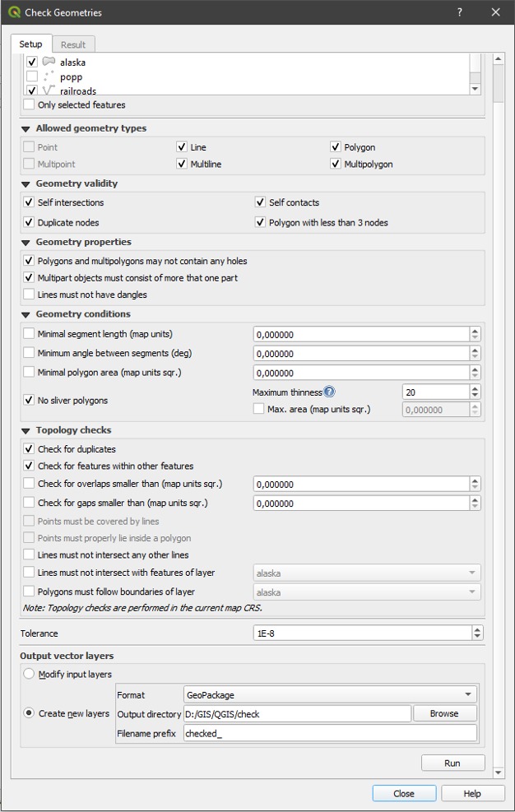Click the point symbol icon for popp

pos(48,77)
